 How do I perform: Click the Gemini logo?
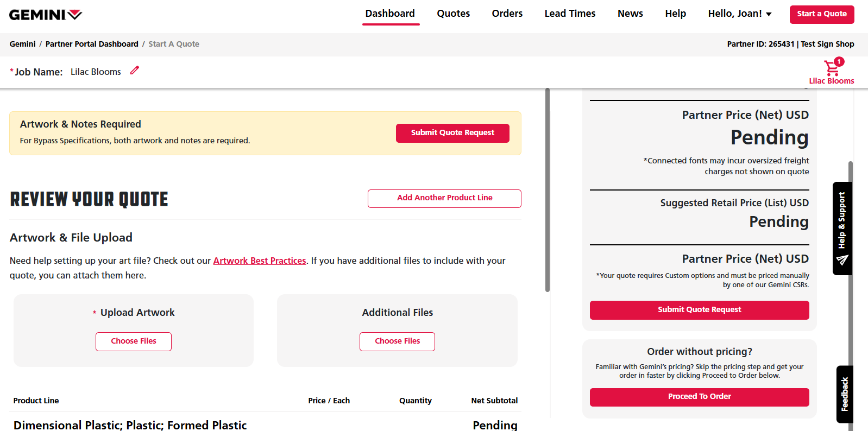pyautogui.click(x=46, y=15)
